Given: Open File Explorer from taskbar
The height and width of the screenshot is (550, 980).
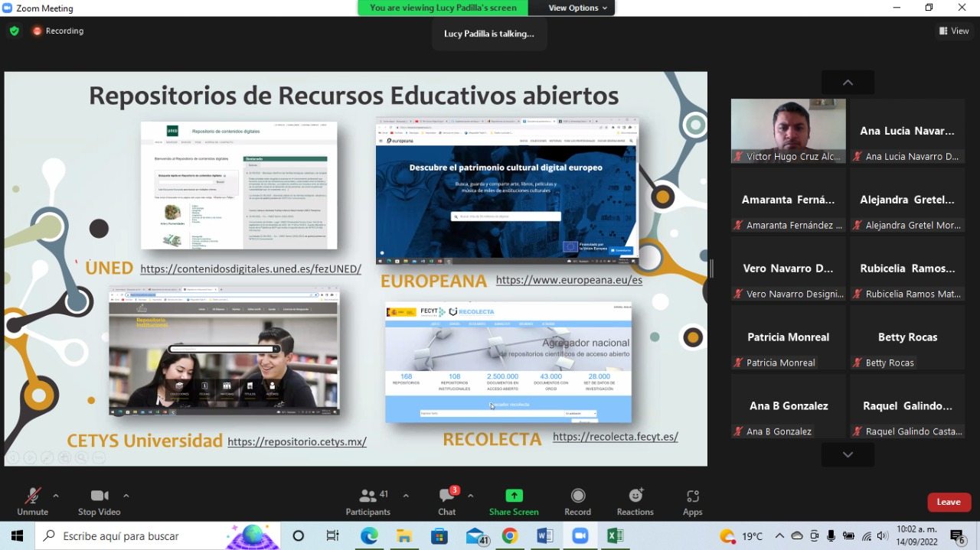Looking at the screenshot, I should tap(403, 536).
